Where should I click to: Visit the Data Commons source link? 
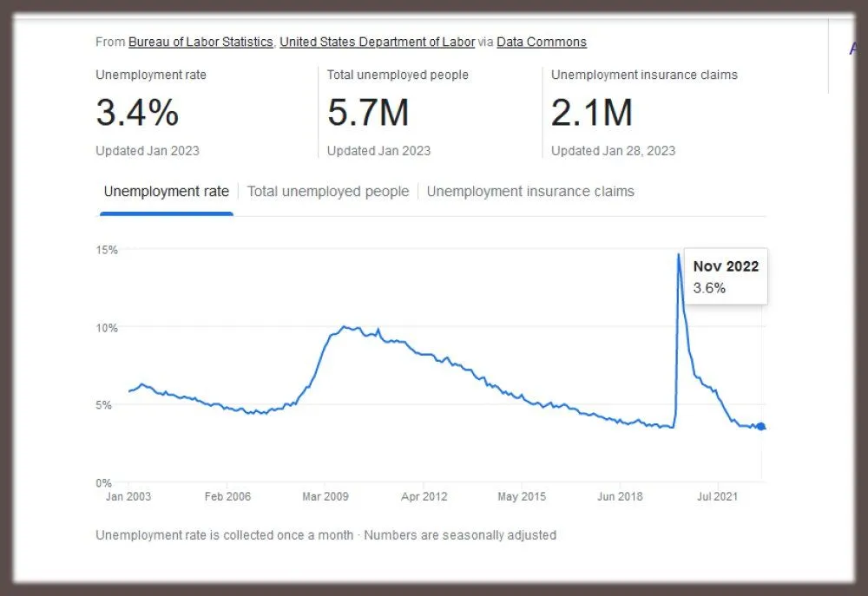(542, 42)
